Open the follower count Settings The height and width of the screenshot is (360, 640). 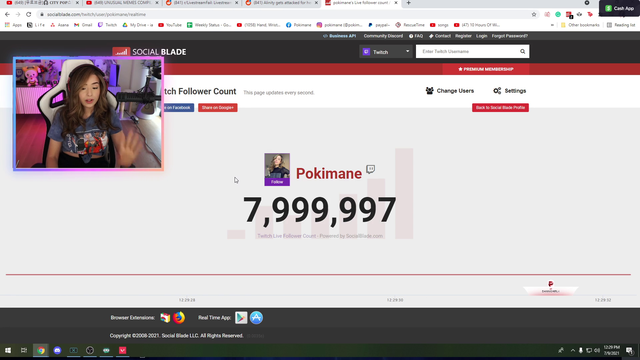click(509, 91)
